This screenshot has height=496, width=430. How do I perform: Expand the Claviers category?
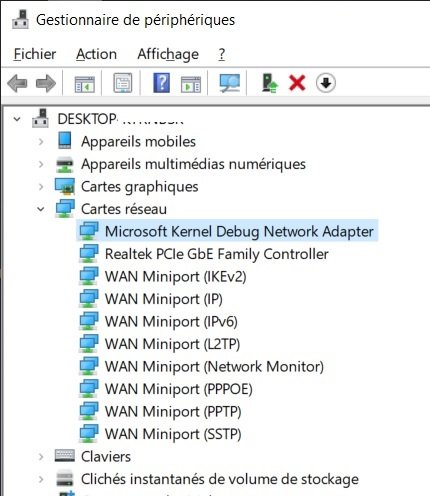41,457
